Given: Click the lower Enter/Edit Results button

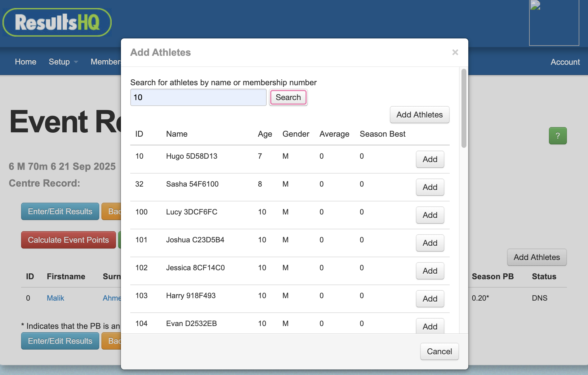Looking at the screenshot, I should (x=60, y=341).
